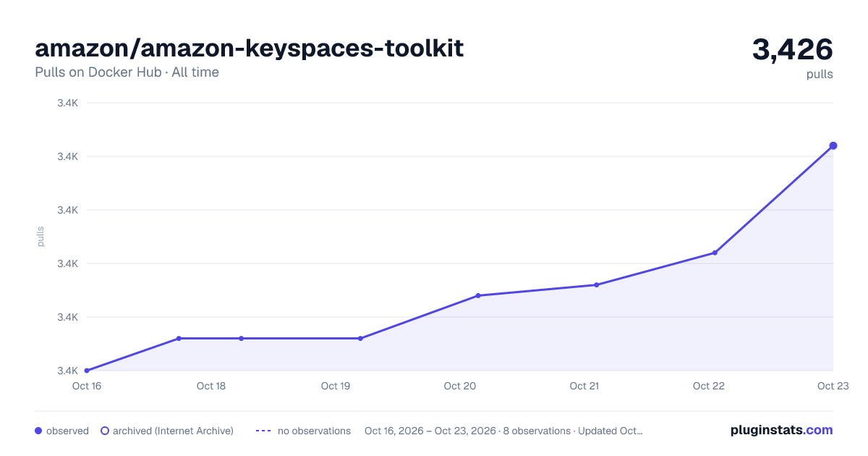Image resolution: width=868 pixels, height=456 pixels.
Task: Click the 'Oct 23' x-axis label
Action: point(833,386)
